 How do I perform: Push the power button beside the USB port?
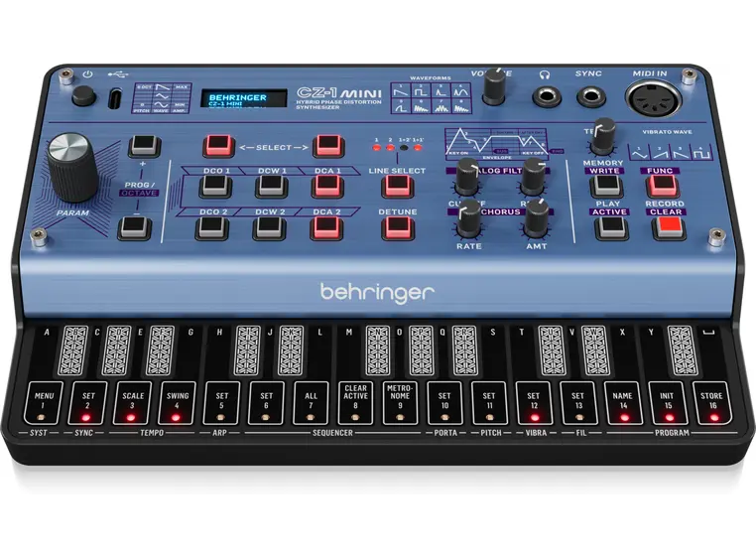83,95
